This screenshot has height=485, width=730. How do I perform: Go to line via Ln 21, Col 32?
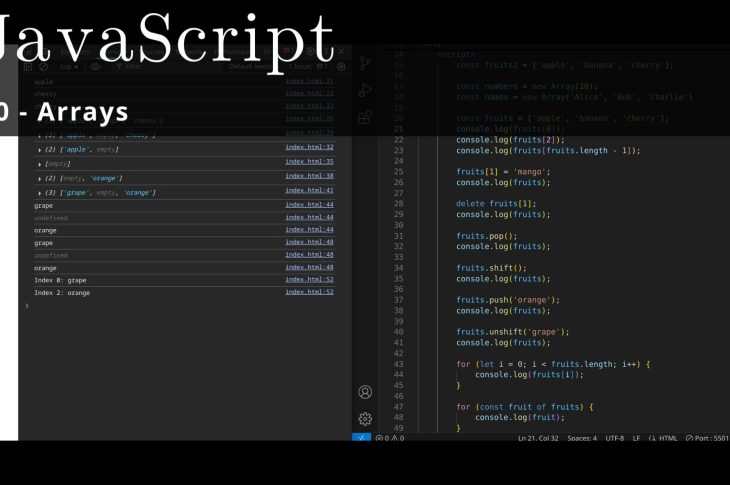[538, 438]
